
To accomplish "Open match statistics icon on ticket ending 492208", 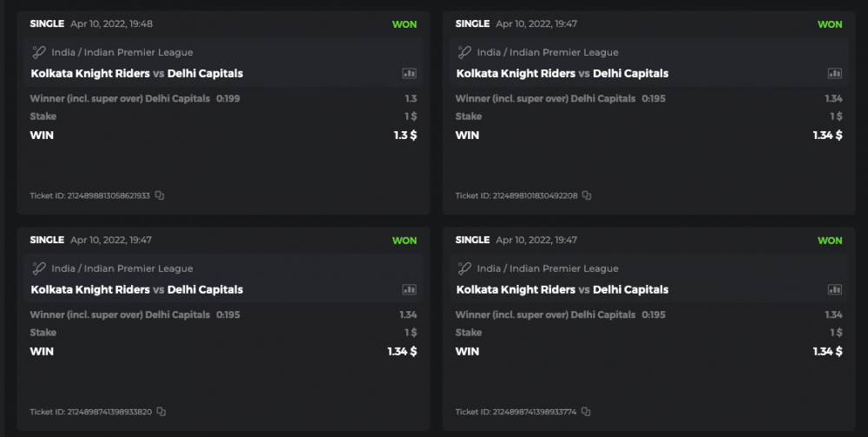I will pyautogui.click(x=834, y=74).
